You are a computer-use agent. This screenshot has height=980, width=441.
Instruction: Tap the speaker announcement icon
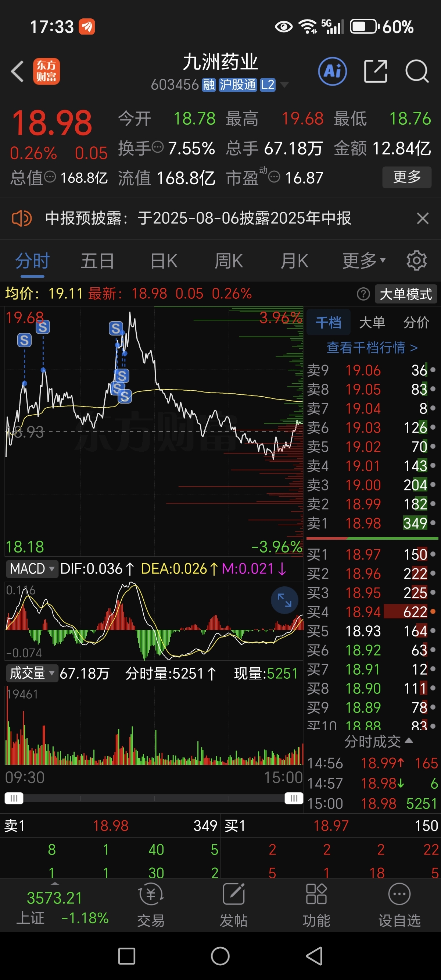pyautogui.click(x=22, y=219)
